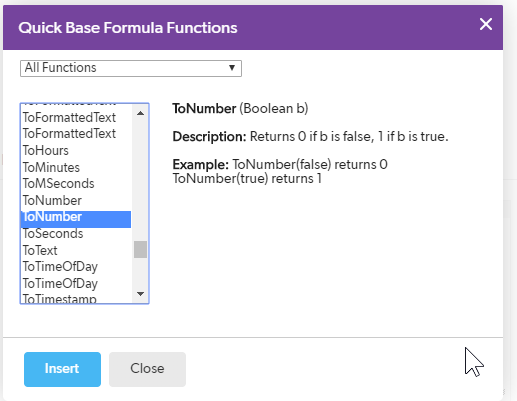The height and width of the screenshot is (401, 517).
Task: Click scrollbar track above the thumb
Action: coord(140,180)
